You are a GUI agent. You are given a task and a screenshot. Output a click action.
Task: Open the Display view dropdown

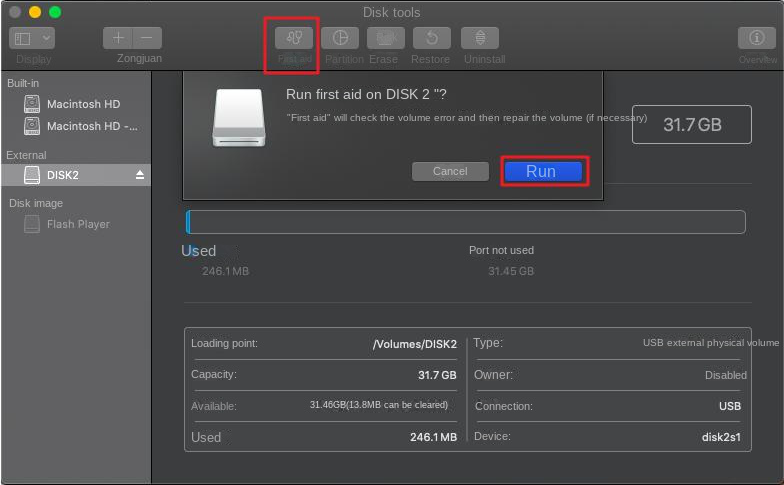click(32, 38)
